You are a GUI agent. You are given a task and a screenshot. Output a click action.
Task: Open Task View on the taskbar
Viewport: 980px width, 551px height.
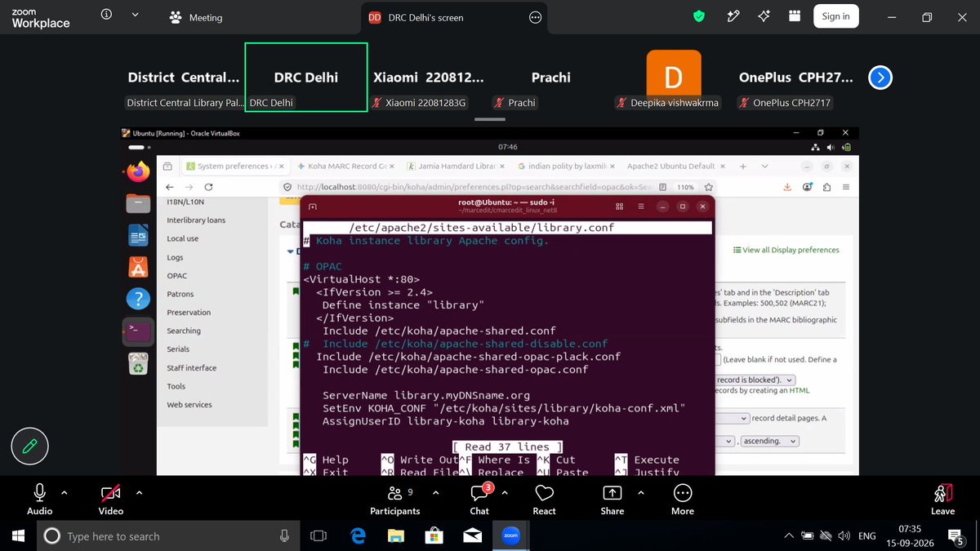point(318,536)
